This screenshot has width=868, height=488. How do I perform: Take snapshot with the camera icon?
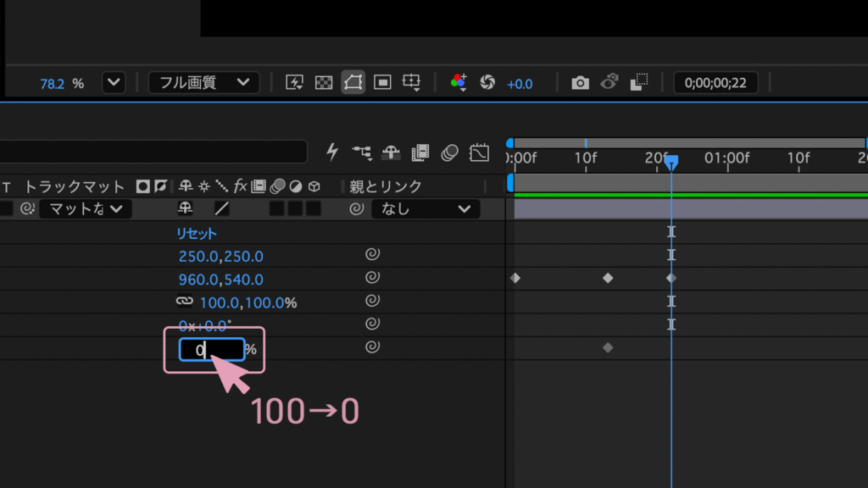(580, 83)
